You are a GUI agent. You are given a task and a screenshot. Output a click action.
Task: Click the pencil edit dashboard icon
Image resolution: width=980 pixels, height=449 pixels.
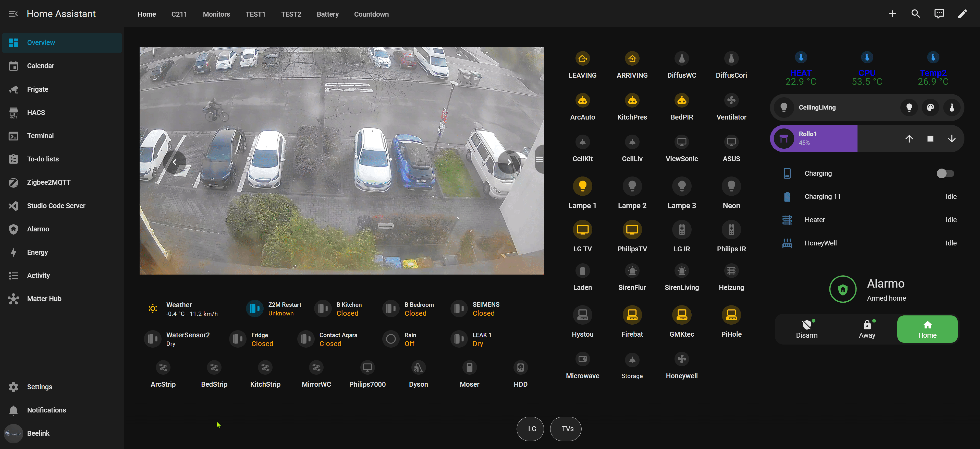962,14
